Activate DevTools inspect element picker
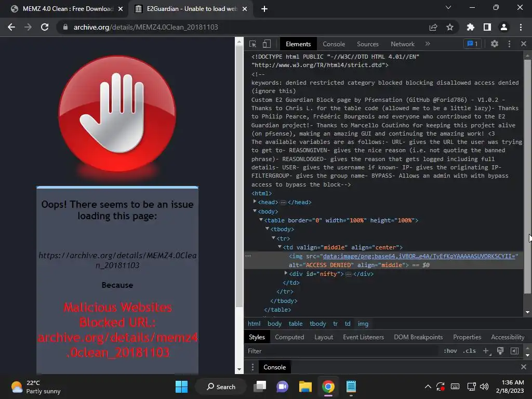Screen dimensions: 532x399 coord(253,44)
